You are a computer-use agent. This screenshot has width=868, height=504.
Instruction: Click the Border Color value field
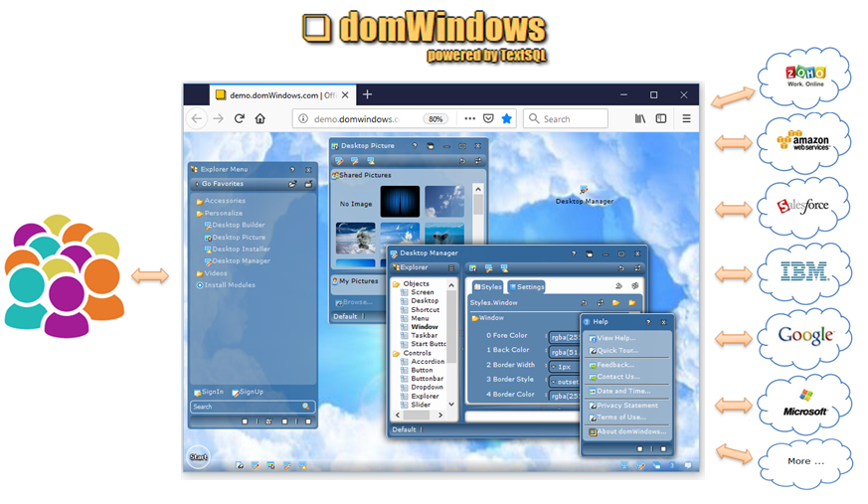pos(565,396)
